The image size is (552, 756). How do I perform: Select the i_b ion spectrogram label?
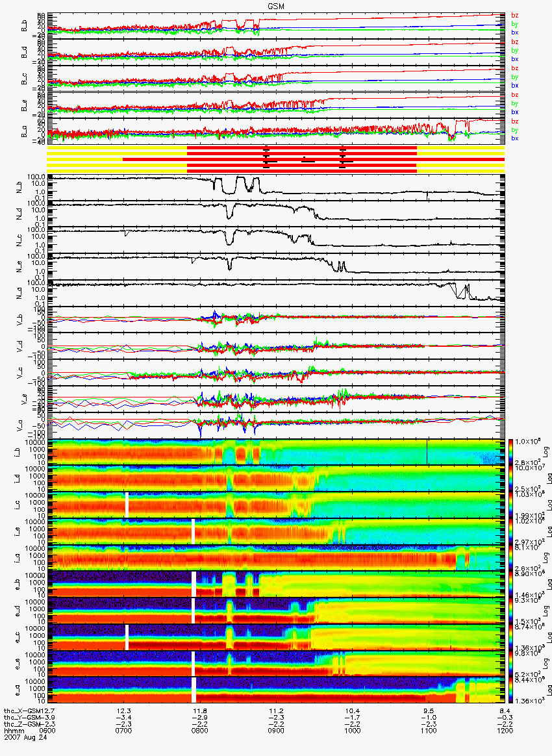(x=18, y=452)
